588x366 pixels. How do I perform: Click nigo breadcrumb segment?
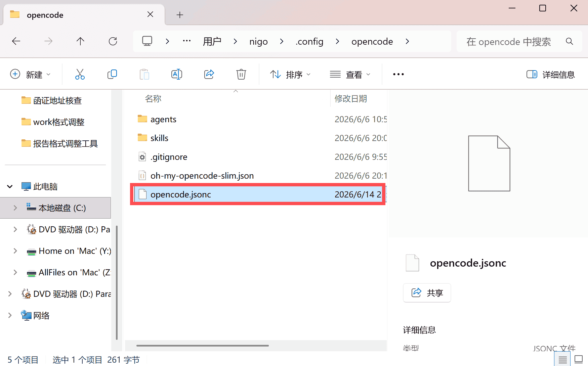click(258, 41)
